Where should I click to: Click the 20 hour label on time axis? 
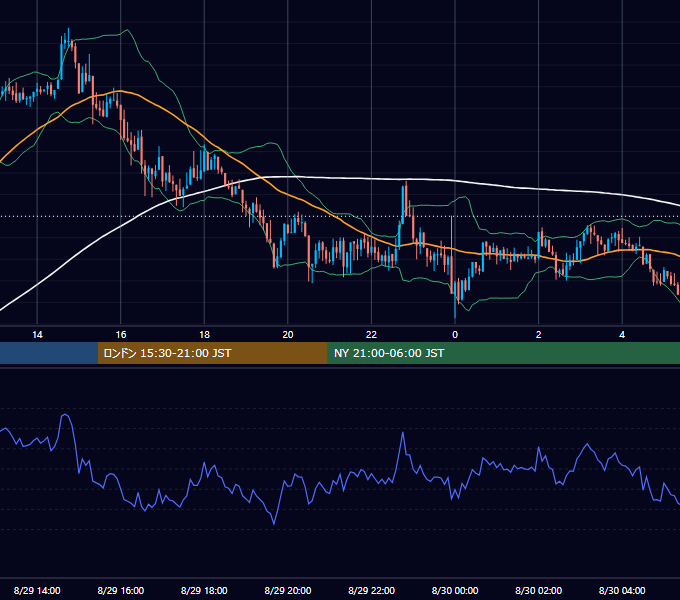pos(288,335)
